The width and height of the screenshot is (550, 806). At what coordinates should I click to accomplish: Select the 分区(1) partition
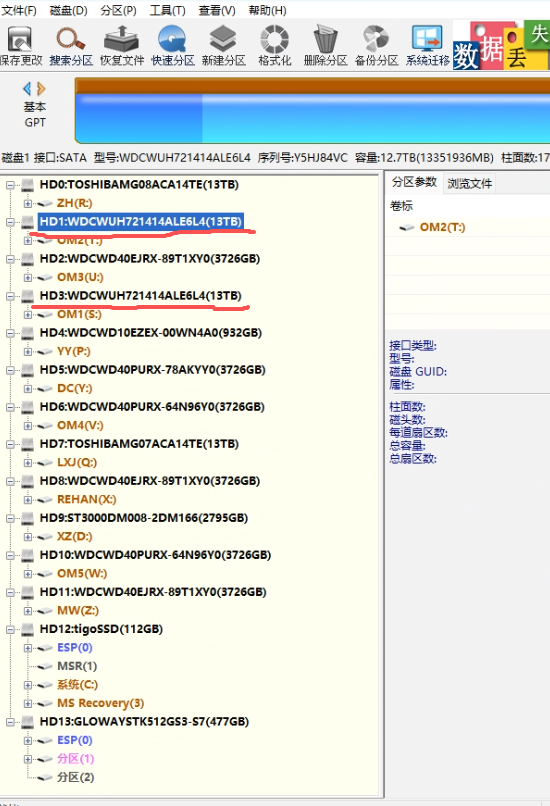[76, 758]
